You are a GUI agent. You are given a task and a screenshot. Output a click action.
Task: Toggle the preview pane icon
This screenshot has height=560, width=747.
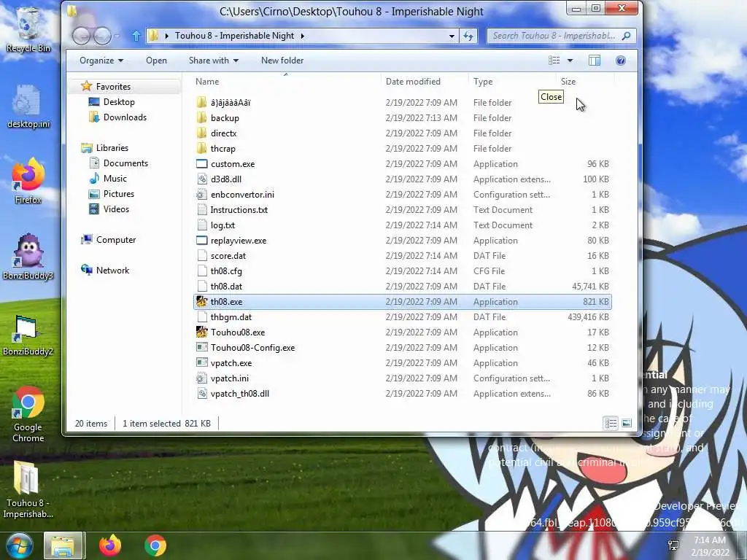tap(595, 61)
